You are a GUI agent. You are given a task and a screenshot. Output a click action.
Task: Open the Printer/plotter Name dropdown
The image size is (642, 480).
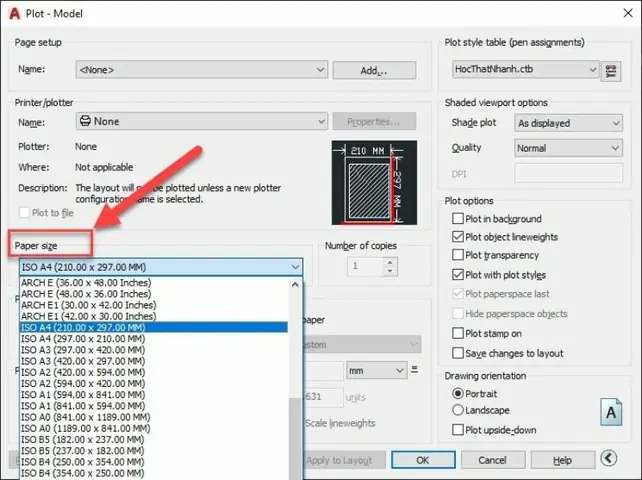[202, 121]
